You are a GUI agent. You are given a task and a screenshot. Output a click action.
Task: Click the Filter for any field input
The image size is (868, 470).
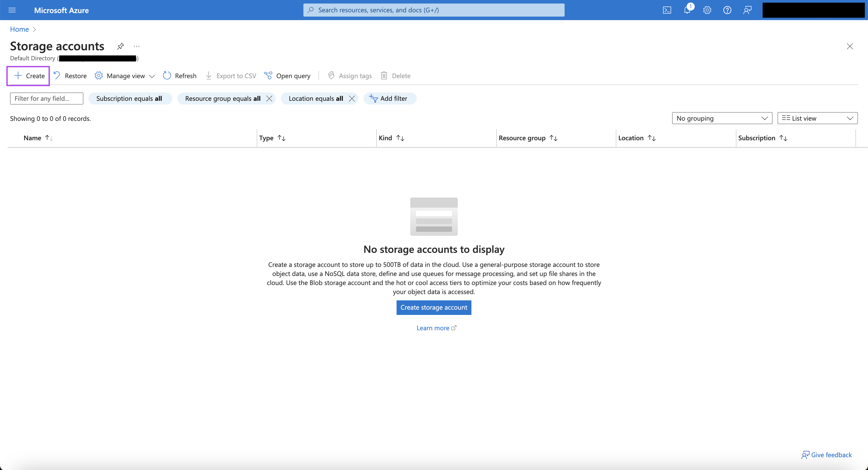(x=46, y=98)
